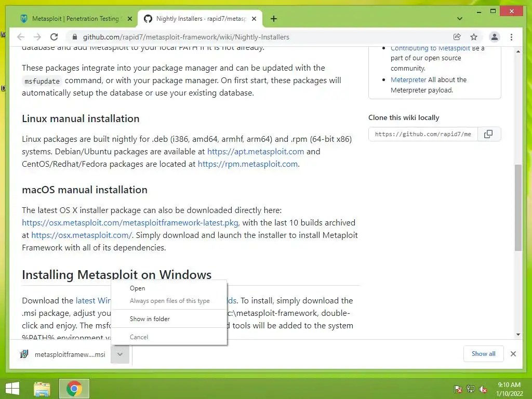Viewport: 532px width, 399px height.
Task: Choose Show in folder
Action: point(169,319)
